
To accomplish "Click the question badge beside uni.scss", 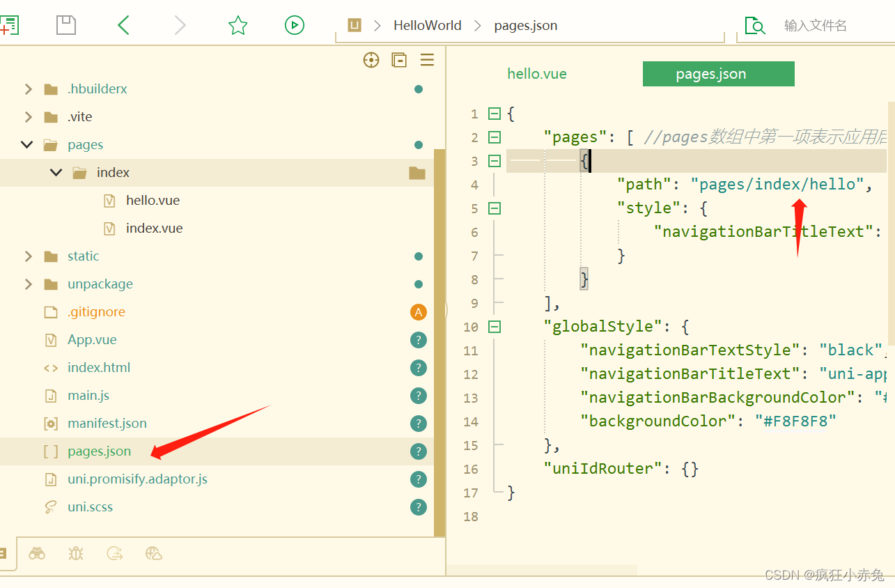I will coord(418,507).
